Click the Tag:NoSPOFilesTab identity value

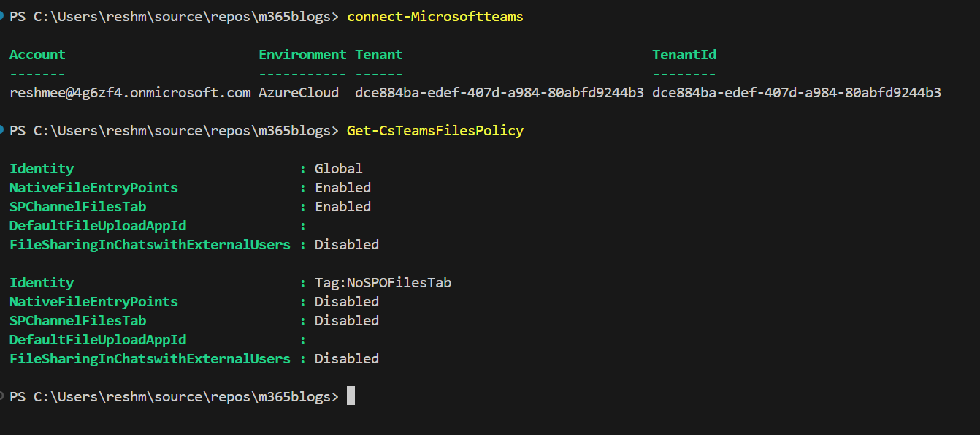(383, 283)
